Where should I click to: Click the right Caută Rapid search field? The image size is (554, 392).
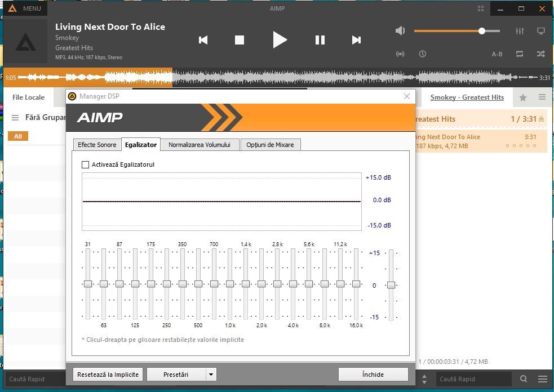[x=474, y=379]
